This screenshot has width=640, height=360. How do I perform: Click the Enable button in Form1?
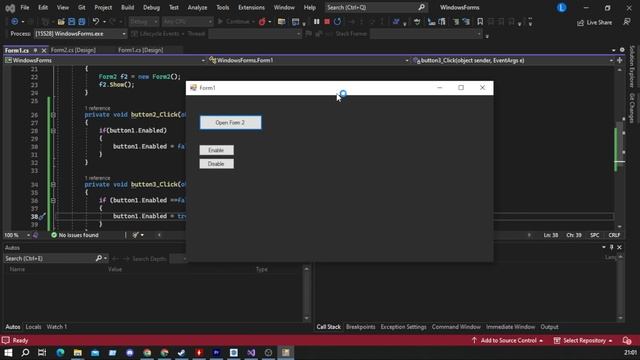(216, 150)
